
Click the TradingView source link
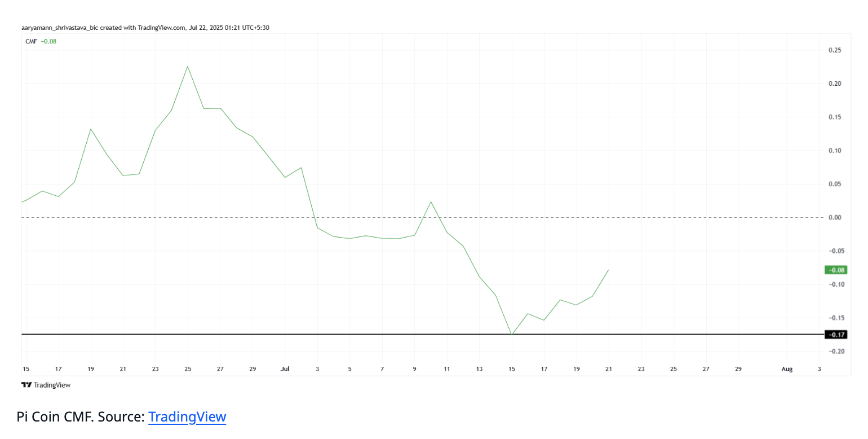click(187, 417)
